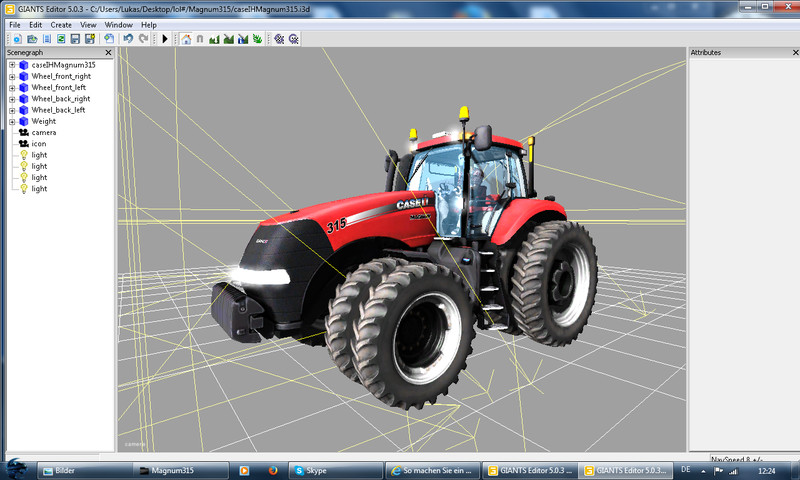Click the second checkered navigation mesh icon

click(x=293, y=39)
